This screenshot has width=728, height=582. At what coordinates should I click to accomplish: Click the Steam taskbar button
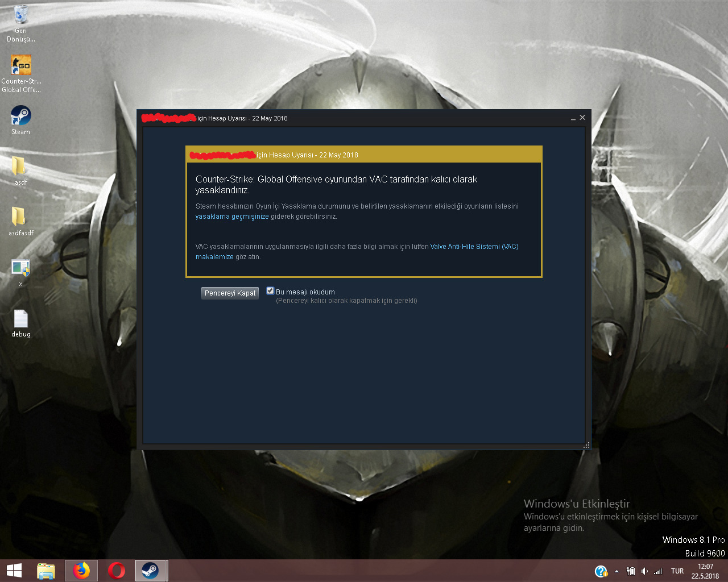pyautogui.click(x=150, y=571)
